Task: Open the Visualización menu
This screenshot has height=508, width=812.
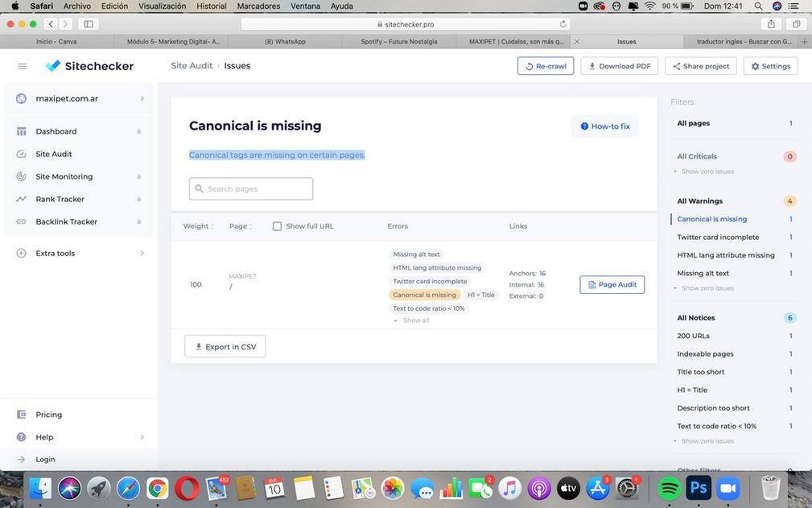Action: click(162, 6)
